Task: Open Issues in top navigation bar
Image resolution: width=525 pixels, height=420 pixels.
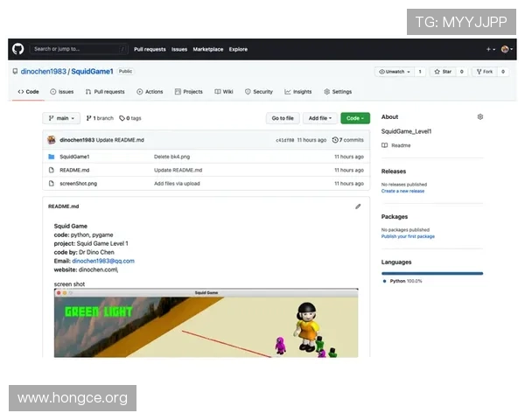Action: click(179, 49)
